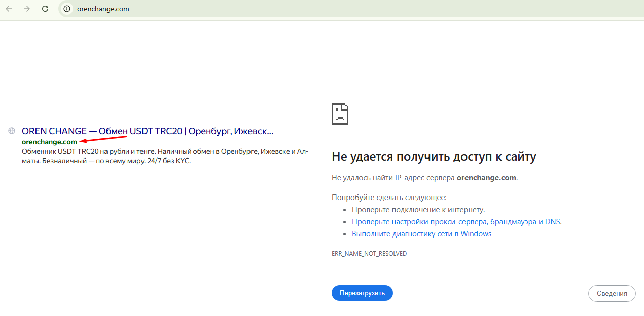Run Windows network diagnostics link
Image resolution: width=644 pixels, height=316 pixels.
tap(422, 234)
